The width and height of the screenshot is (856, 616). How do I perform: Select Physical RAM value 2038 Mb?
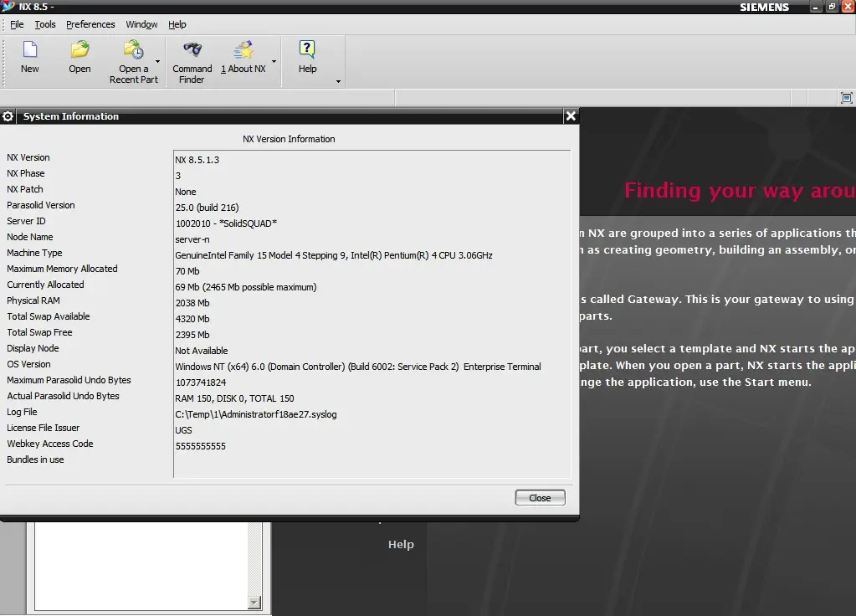coord(192,303)
